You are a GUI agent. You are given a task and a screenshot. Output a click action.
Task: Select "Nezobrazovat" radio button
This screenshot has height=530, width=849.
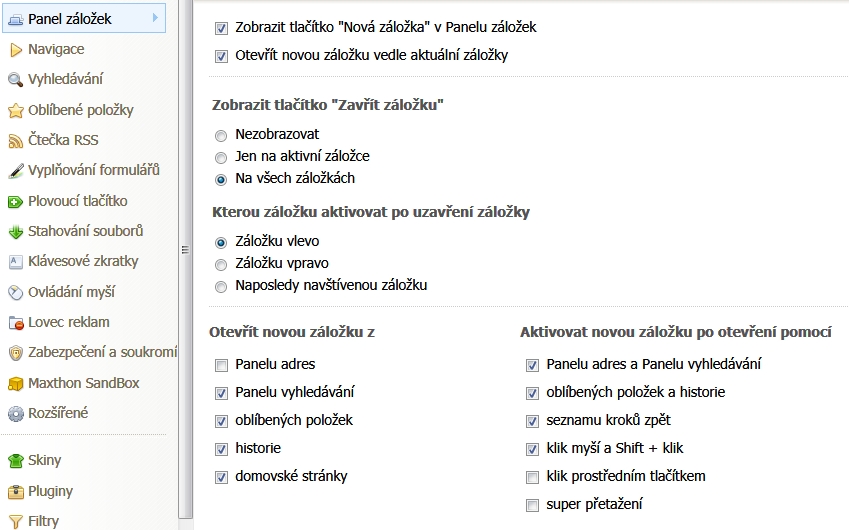point(221,134)
